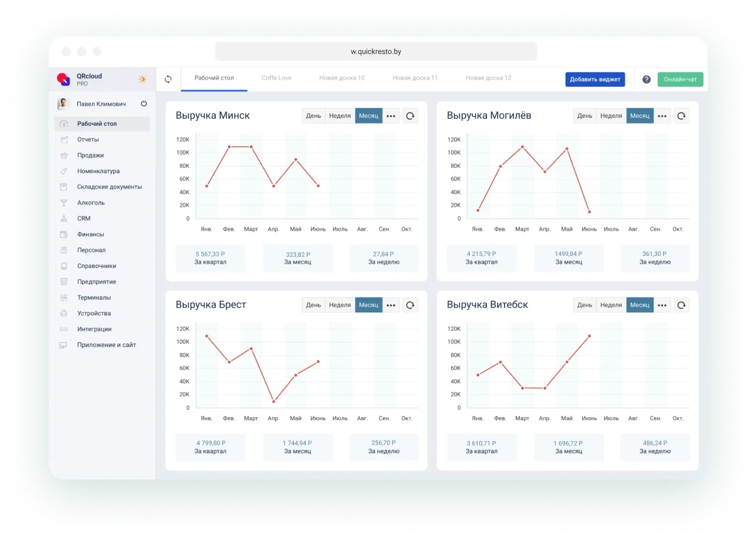756x540 pixels.
Task: Open three-dots menu in Выручка Минск
Action: 391,116
